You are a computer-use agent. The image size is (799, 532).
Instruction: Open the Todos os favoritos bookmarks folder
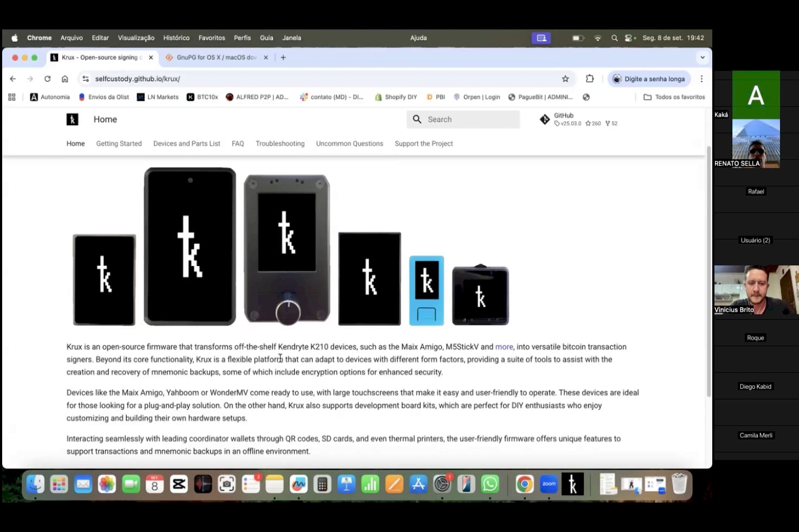(674, 97)
